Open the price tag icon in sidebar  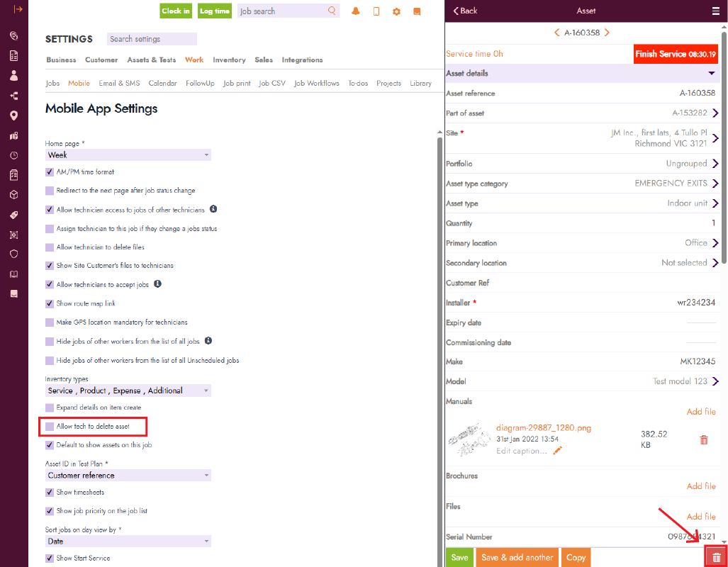pos(14,215)
